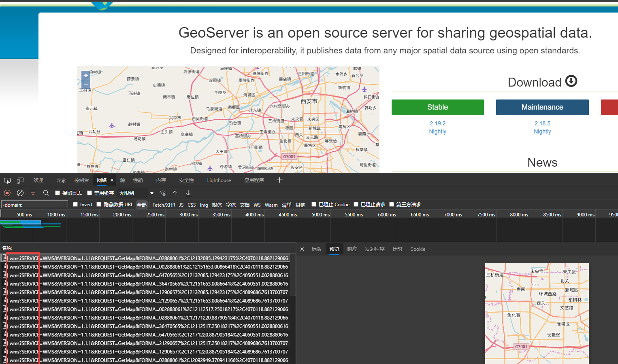The image size is (618, 364).
Task: Zoom in on the map with plus button
Action: 86,75
